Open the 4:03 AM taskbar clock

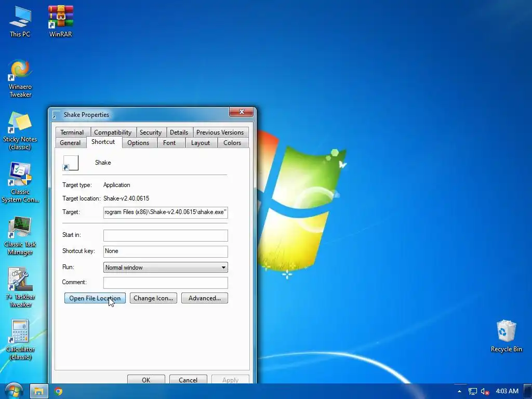pyautogui.click(x=507, y=391)
